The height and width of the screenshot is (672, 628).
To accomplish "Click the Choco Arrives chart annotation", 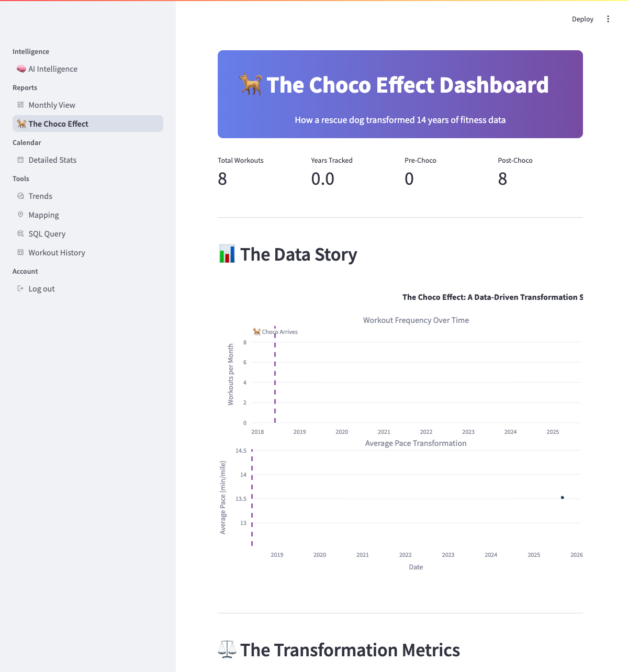I will coord(275,332).
